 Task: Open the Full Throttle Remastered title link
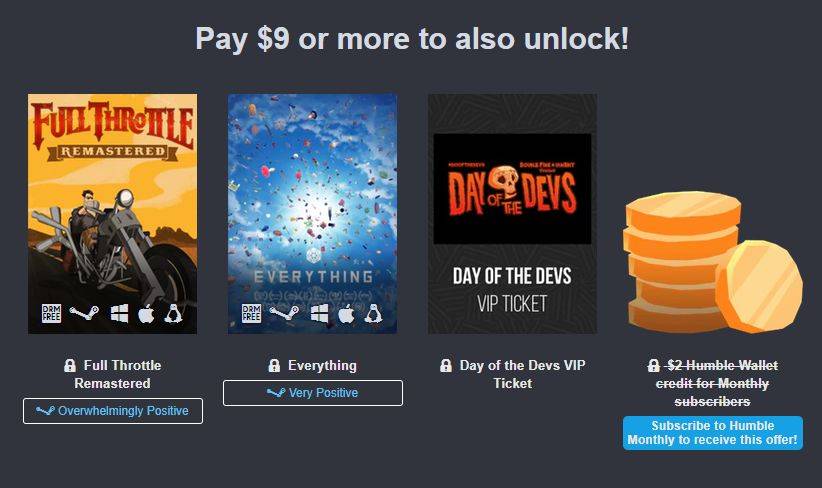[117, 374]
